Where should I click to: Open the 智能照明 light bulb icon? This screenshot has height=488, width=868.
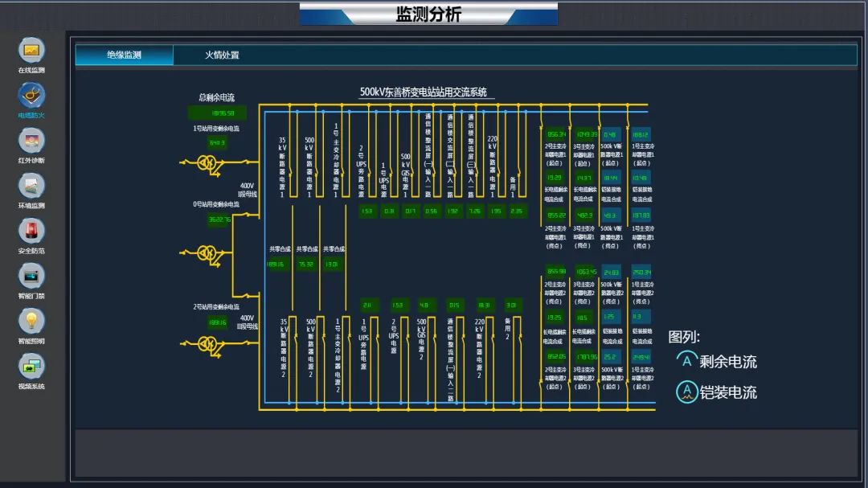(31, 321)
